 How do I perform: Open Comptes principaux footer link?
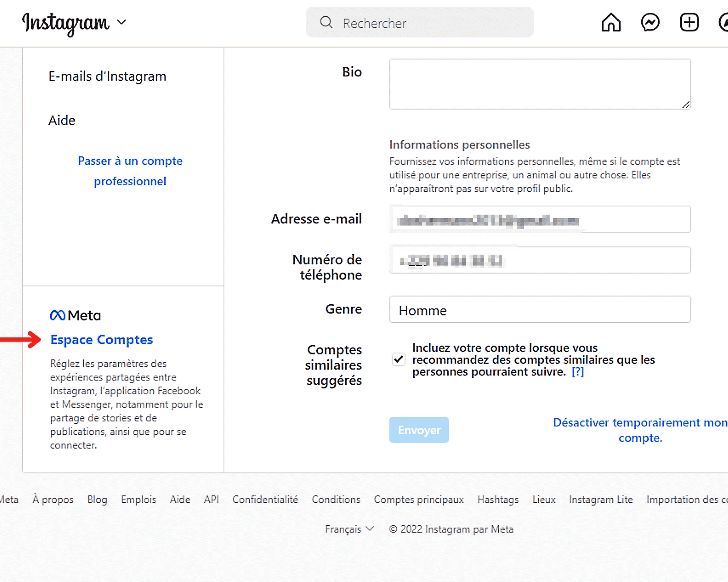click(419, 499)
